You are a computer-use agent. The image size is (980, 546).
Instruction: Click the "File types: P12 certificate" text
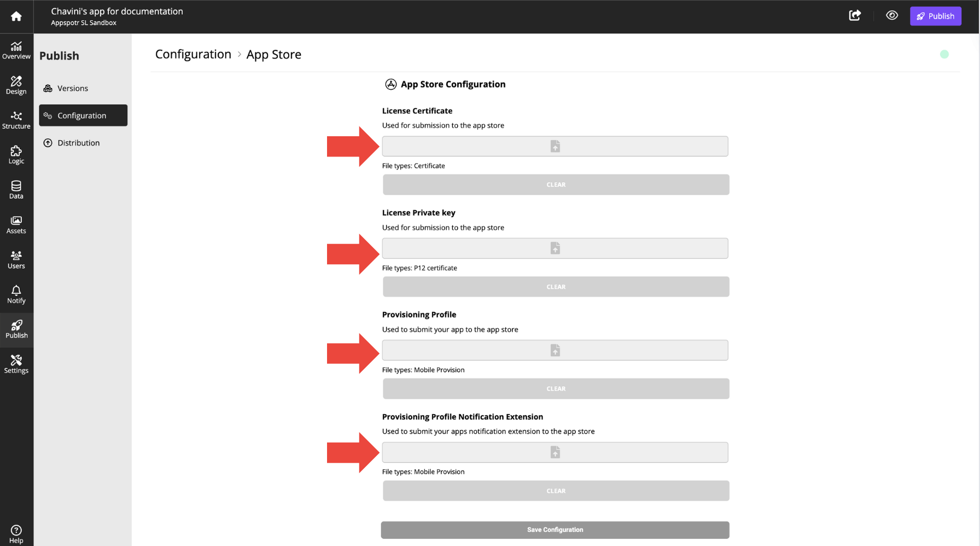(419, 268)
